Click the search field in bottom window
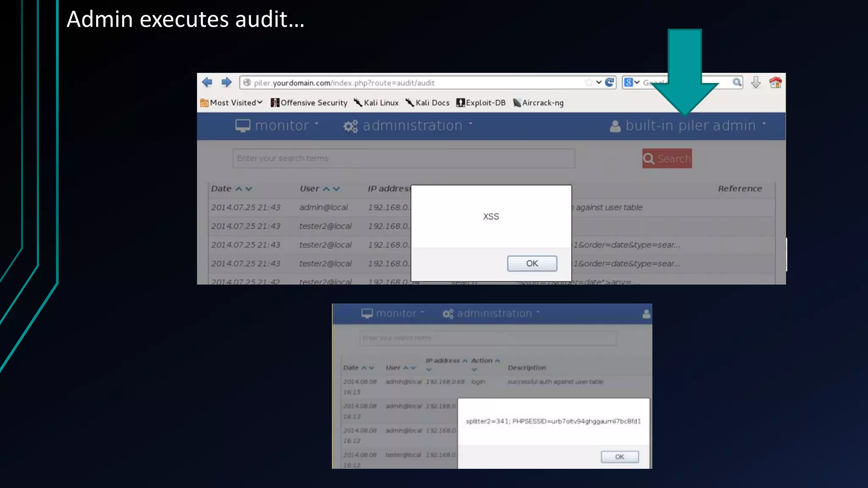 (x=488, y=338)
